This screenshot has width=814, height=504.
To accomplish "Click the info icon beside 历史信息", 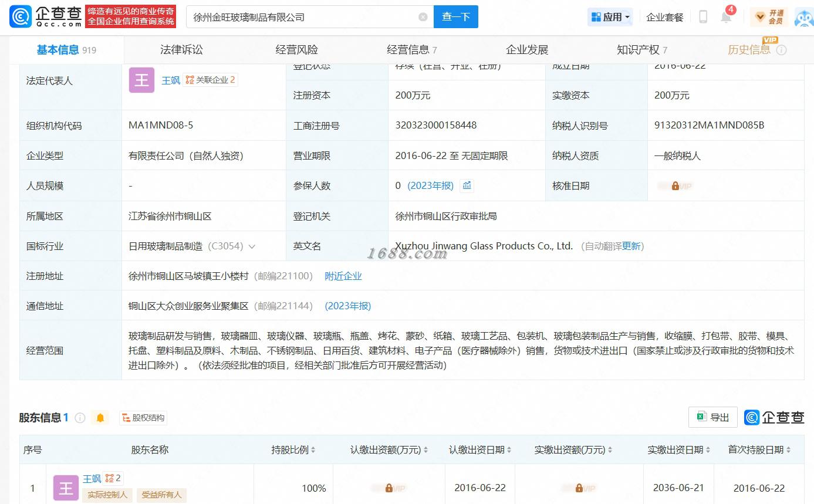I will pyautogui.click(x=781, y=50).
